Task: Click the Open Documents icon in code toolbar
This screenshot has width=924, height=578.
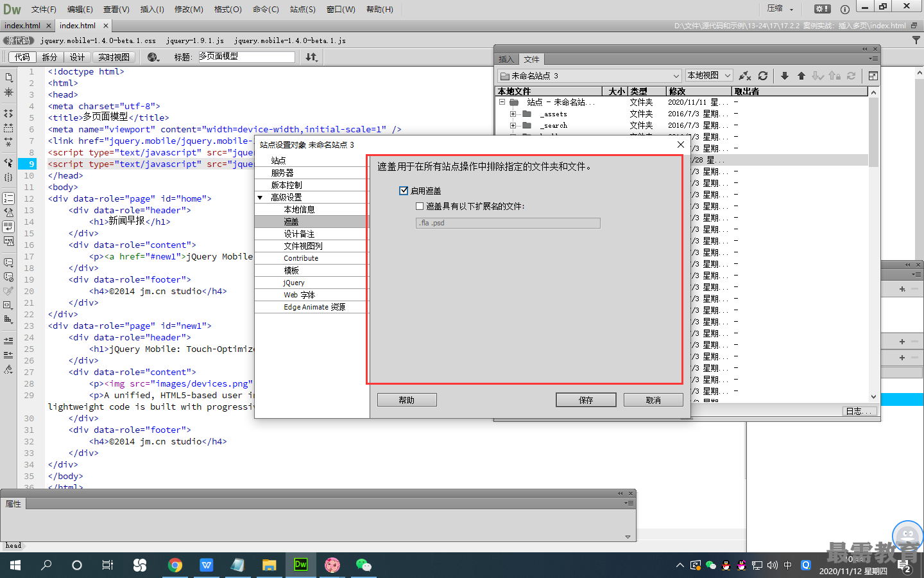Action: (x=8, y=77)
